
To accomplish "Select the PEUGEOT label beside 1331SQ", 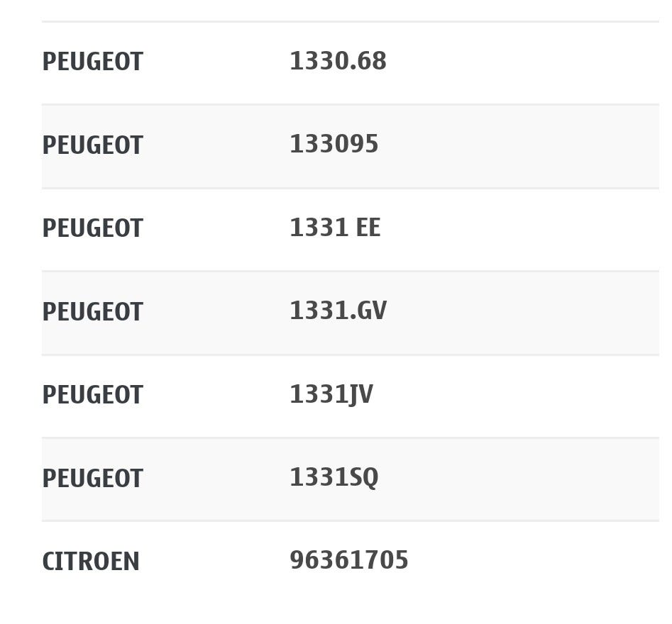I will (x=92, y=479).
